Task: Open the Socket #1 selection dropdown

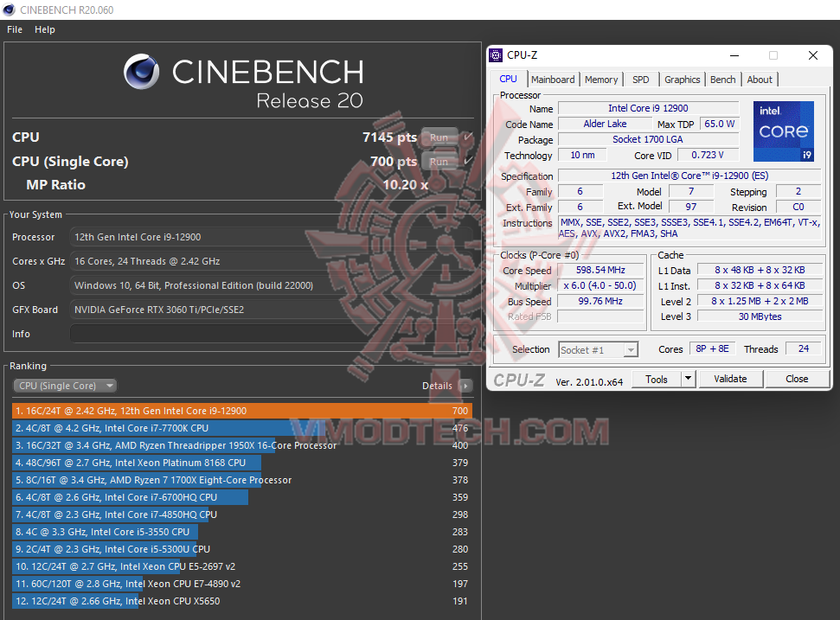Action: [x=598, y=349]
